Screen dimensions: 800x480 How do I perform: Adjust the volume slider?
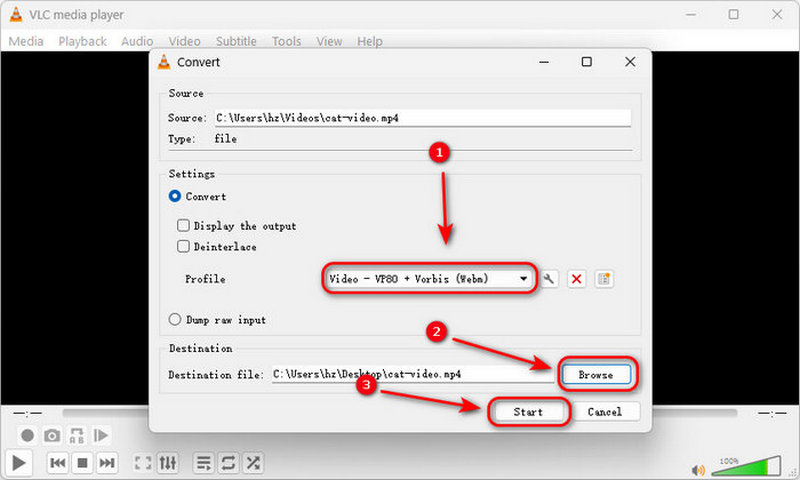tap(745, 465)
